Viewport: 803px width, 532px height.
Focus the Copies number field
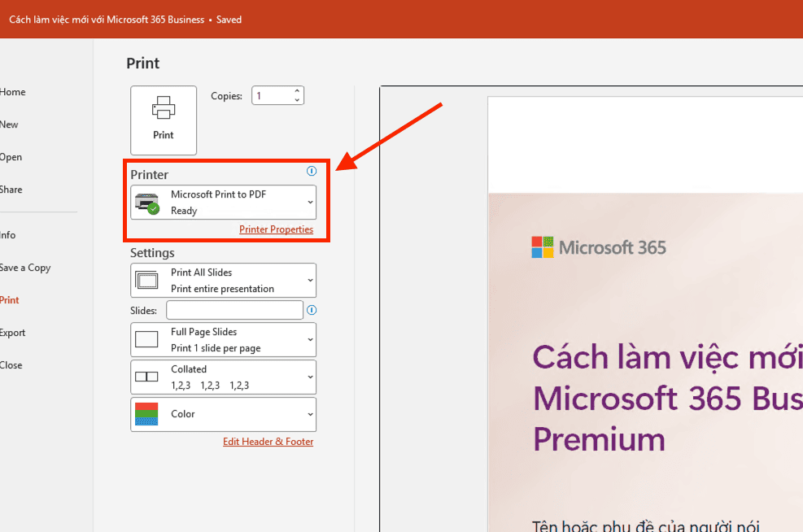(273, 96)
